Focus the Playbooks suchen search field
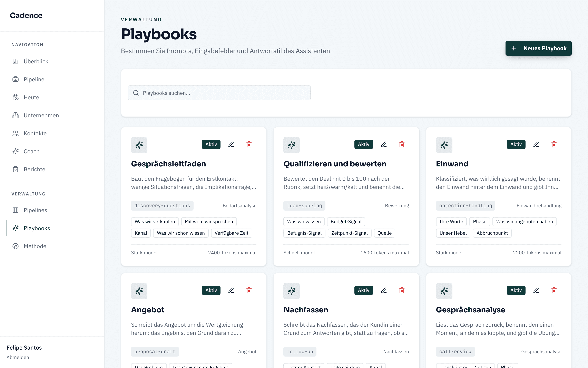This screenshot has height=368, width=588. click(219, 93)
